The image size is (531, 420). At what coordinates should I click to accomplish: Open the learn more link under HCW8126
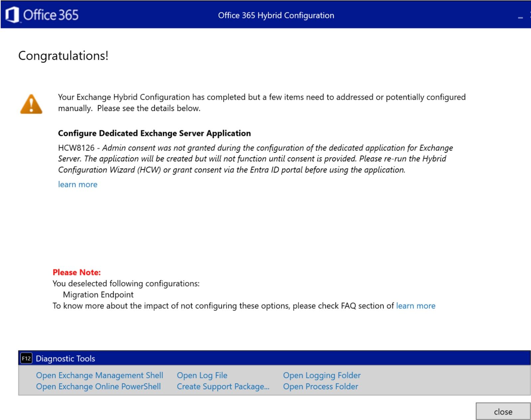click(x=78, y=184)
